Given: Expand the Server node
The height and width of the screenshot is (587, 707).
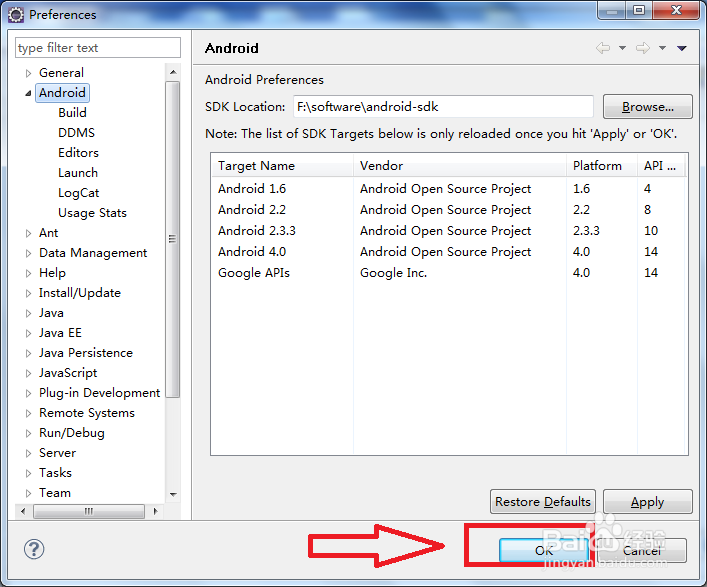Looking at the screenshot, I should [x=28, y=453].
